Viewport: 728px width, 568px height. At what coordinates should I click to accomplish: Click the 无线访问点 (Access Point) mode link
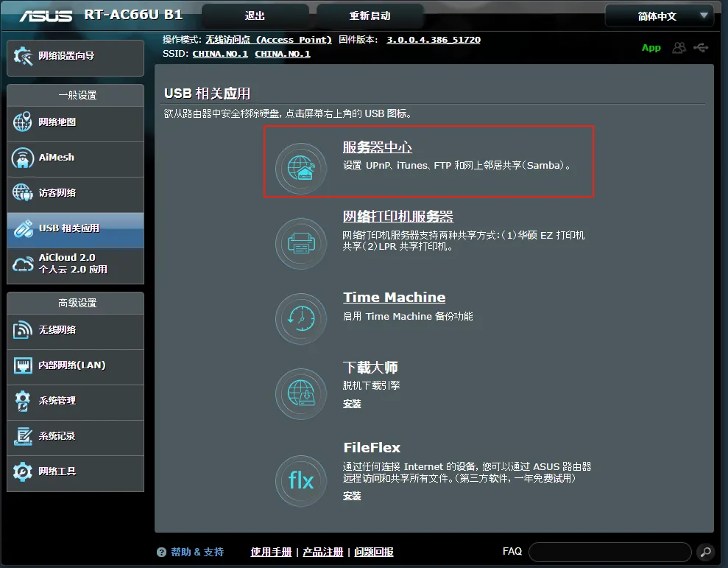coord(269,40)
